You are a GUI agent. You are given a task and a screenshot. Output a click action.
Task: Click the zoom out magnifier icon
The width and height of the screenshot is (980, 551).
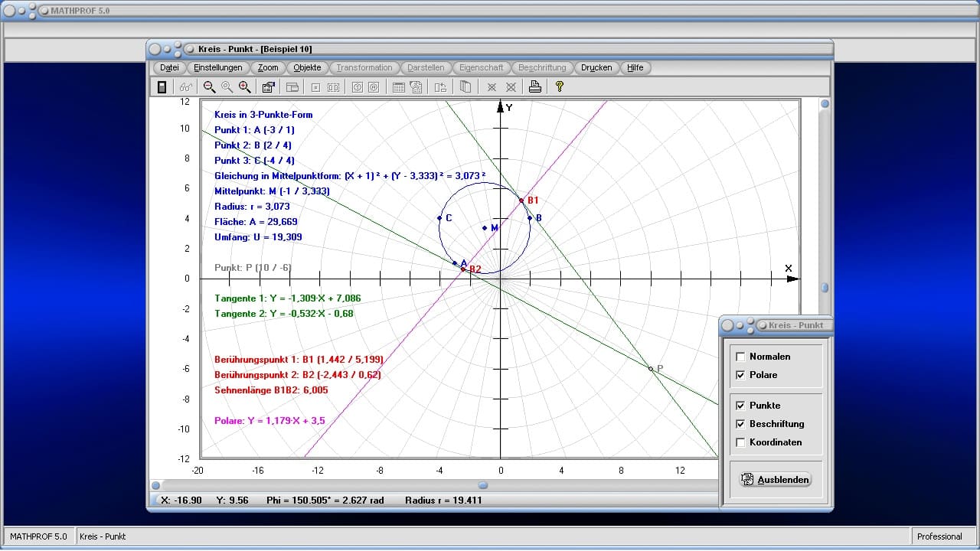[209, 87]
